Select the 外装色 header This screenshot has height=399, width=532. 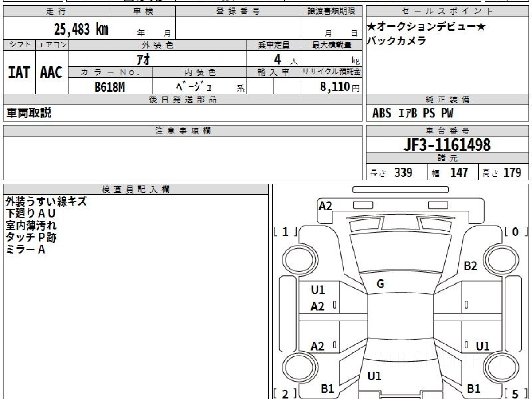pos(157,45)
